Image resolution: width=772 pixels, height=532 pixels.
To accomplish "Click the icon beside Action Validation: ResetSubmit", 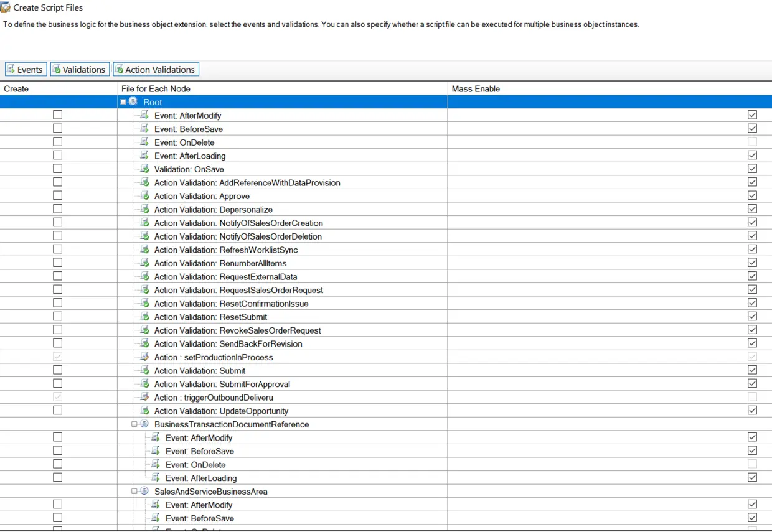I will click(144, 317).
